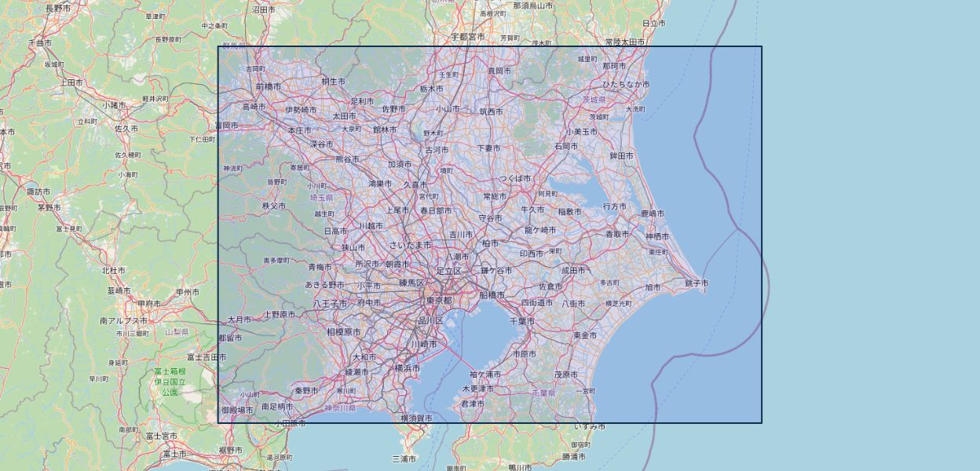
Task: Select the さいたま市 city label
Action: pos(411,246)
